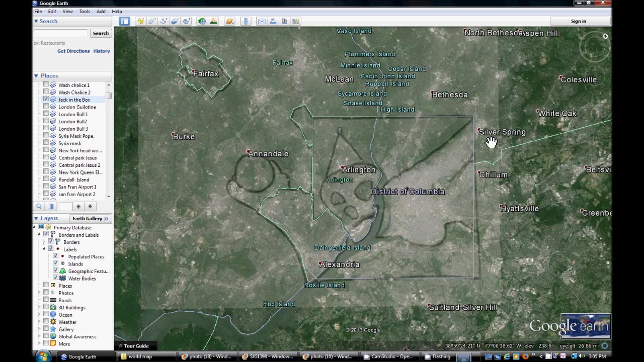Screen dimensions: 644x362
Task: Enable the Photos layer checkbox
Action: pyautogui.click(x=46, y=292)
